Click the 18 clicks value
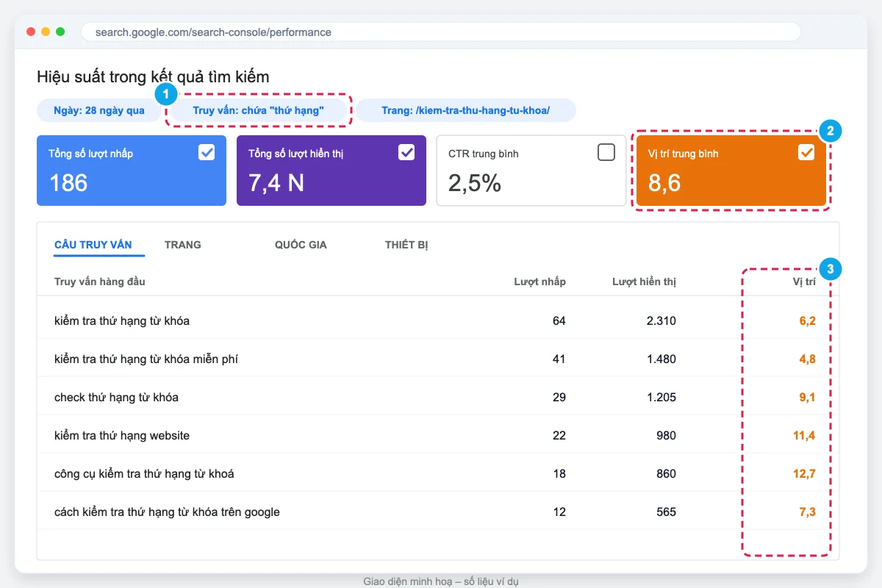The height and width of the screenshot is (588, 882). pyautogui.click(x=559, y=473)
